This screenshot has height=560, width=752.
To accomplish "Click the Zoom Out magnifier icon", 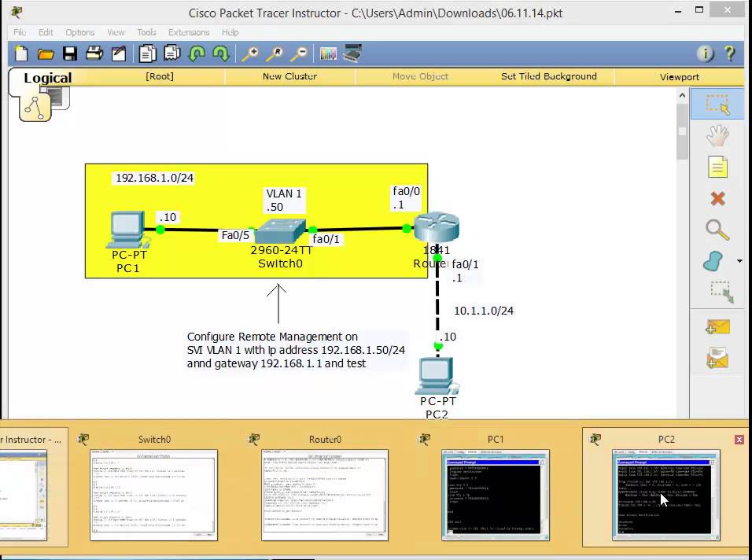I will tap(299, 54).
